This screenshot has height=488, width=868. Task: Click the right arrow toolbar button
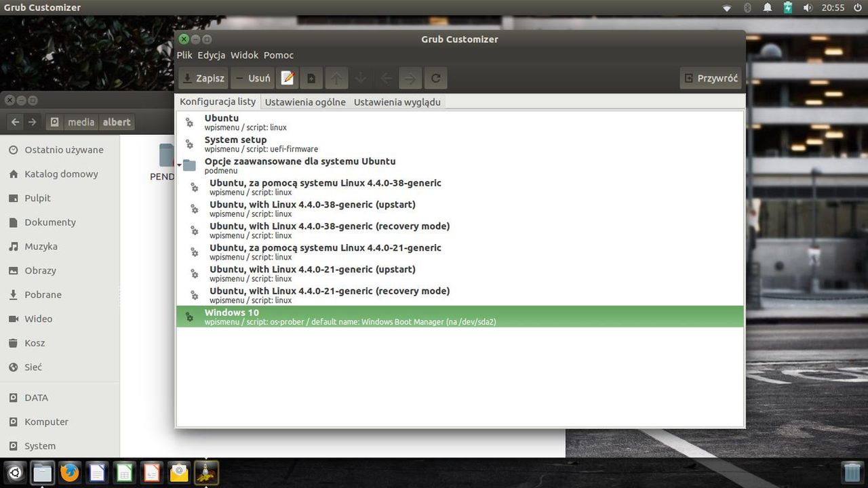pos(410,78)
